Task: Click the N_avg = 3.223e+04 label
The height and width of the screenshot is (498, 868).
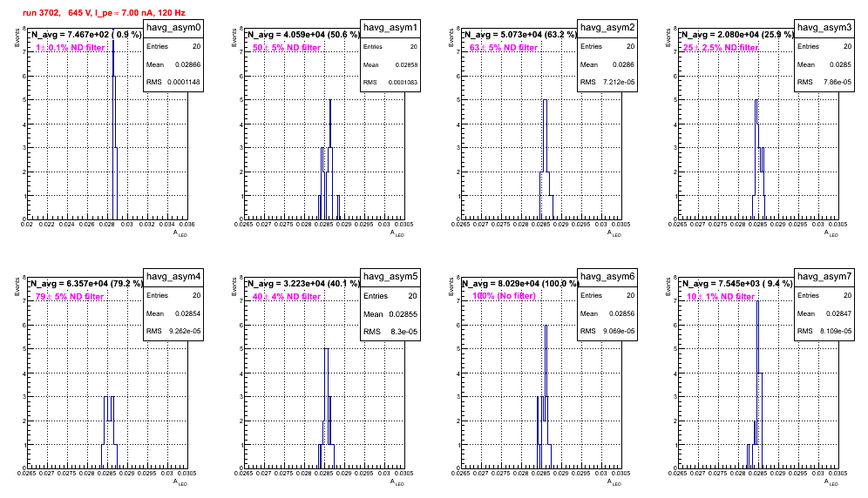Action: click(303, 283)
